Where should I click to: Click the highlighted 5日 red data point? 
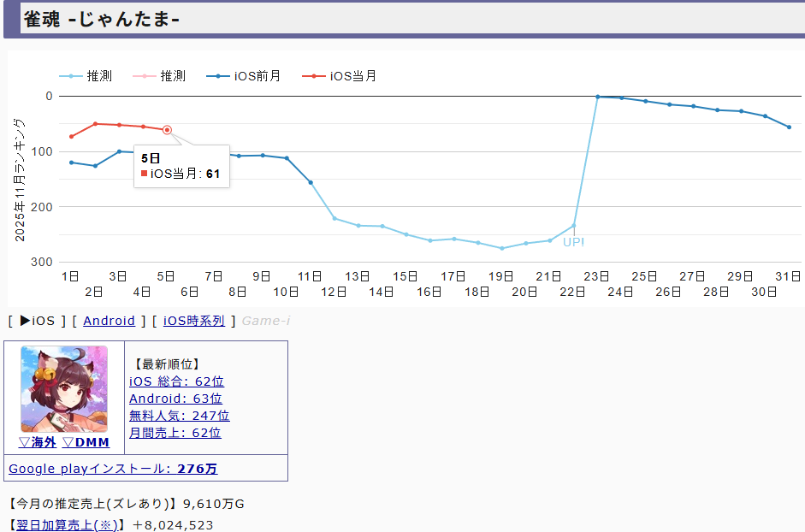tap(167, 130)
